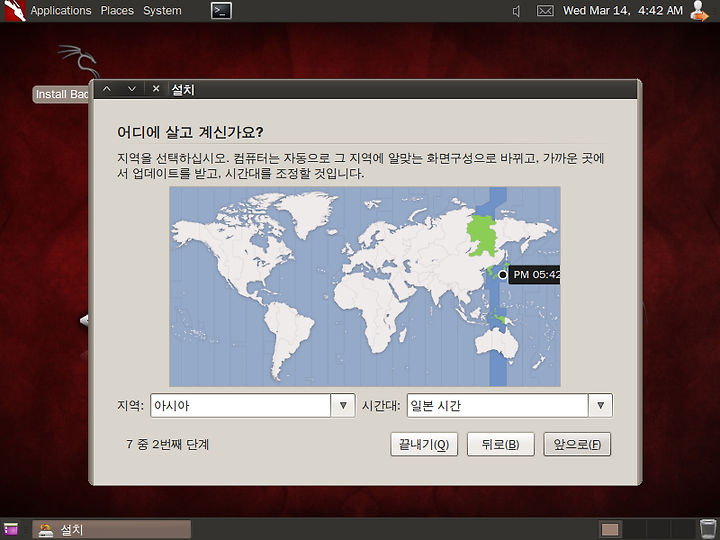The height and width of the screenshot is (540, 720).
Task: Click the 어디에 살고 계신가요? heading
Action: (190, 132)
